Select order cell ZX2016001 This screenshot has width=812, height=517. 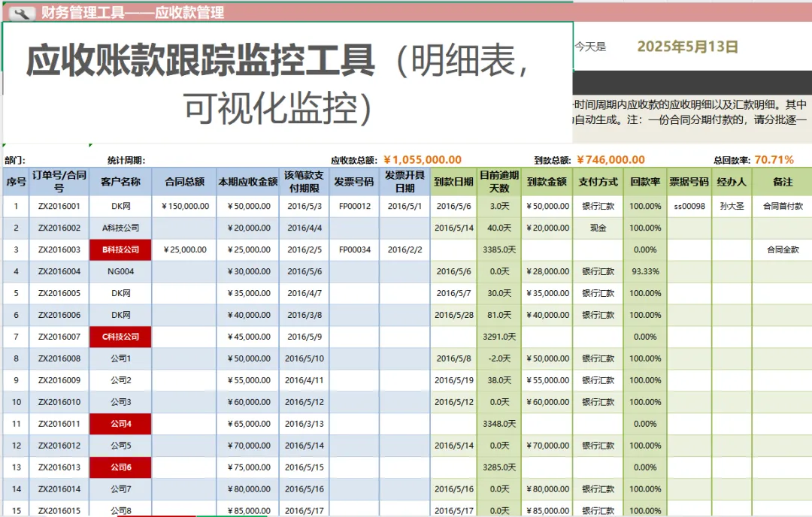pyautogui.click(x=59, y=206)
